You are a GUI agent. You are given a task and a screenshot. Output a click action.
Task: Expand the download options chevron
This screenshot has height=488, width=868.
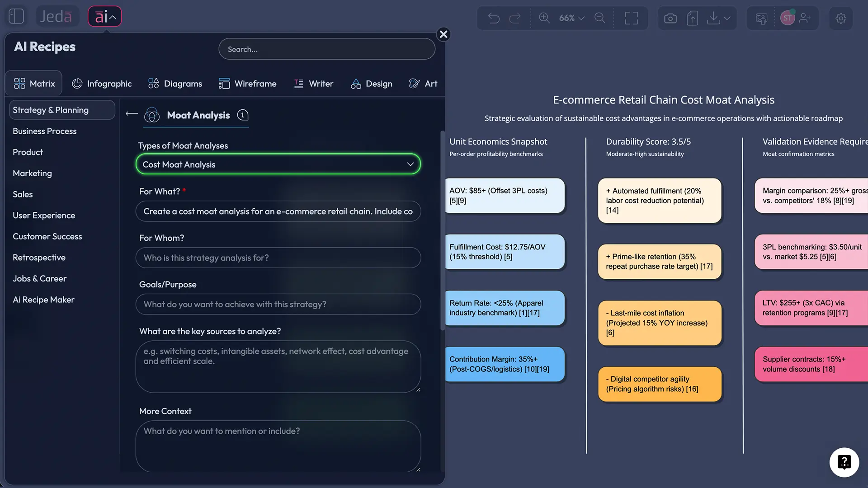pyautogui.click(x=727, y=18)
